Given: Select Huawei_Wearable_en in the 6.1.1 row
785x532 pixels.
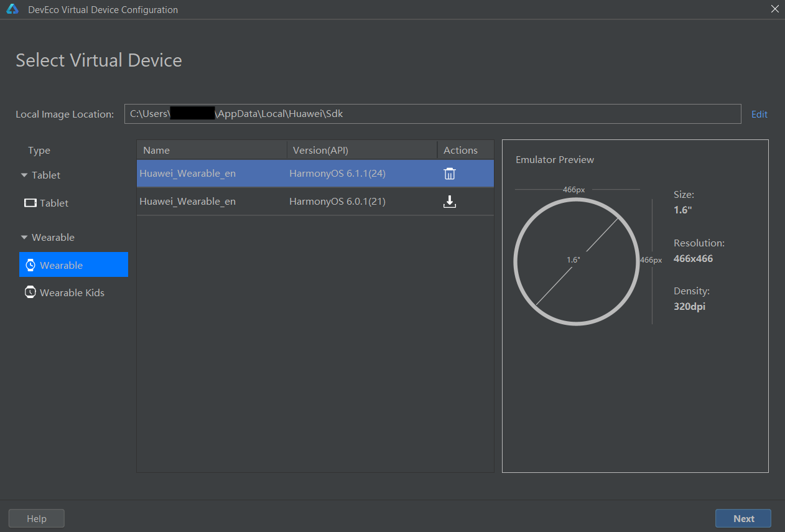Looking at the screenshot, I should coord(188,174).
